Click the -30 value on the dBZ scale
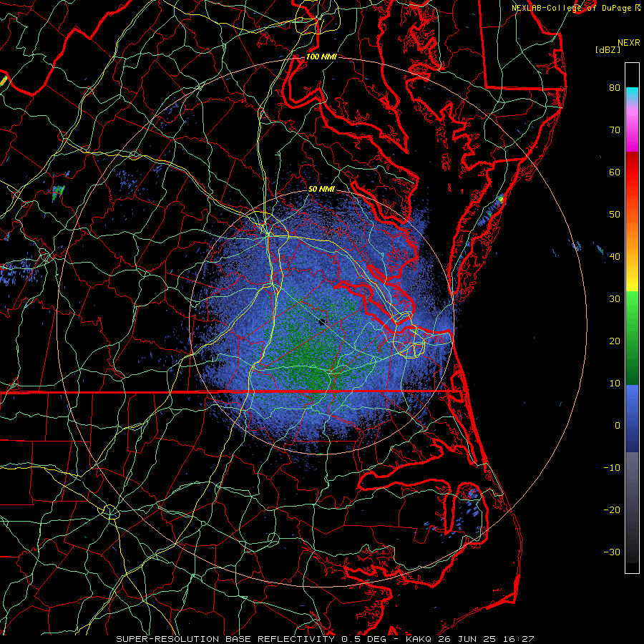 pyautogui.click(x=612, y=552)
